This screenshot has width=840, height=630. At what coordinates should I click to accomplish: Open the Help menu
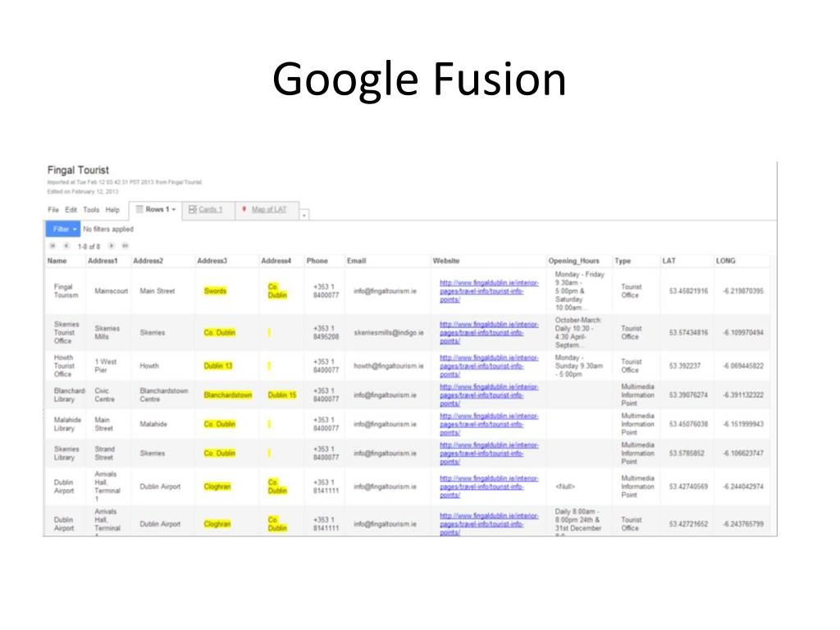[112, 210]
